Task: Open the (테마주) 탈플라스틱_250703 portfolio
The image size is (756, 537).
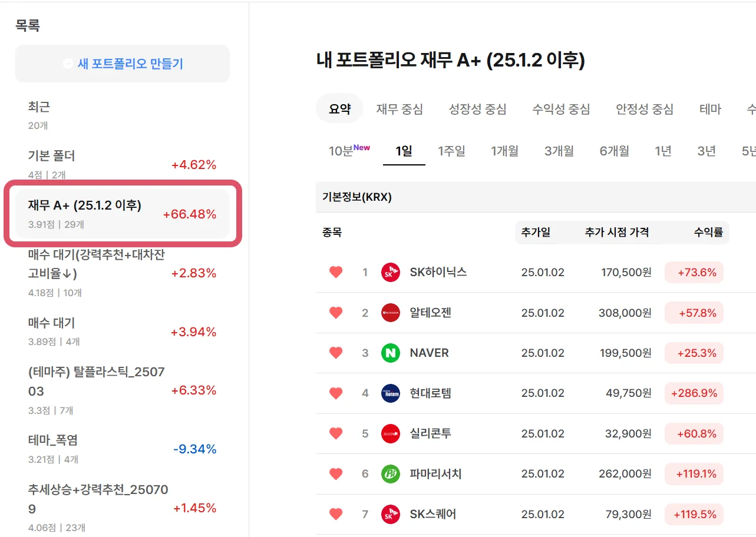Action: tap(123, 390)
